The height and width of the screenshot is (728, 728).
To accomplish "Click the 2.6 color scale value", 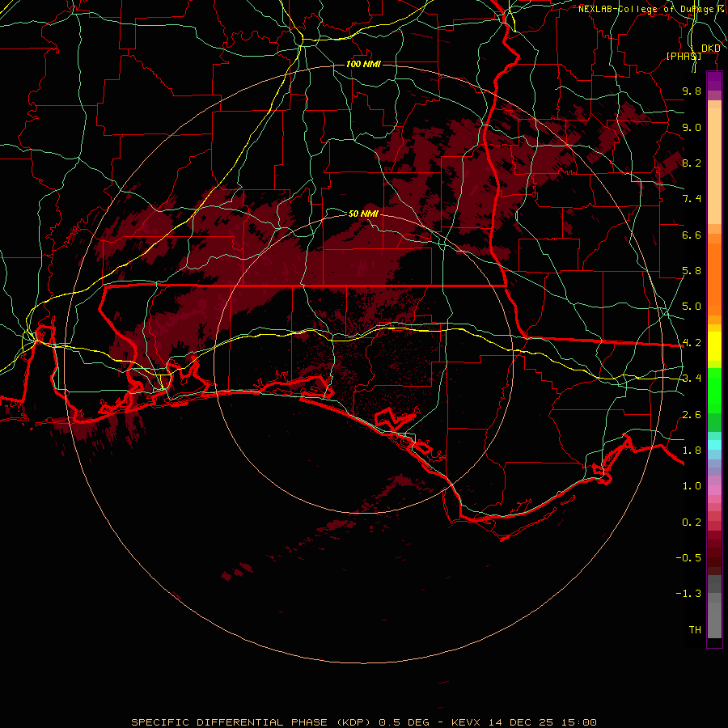I will point(692,415).
